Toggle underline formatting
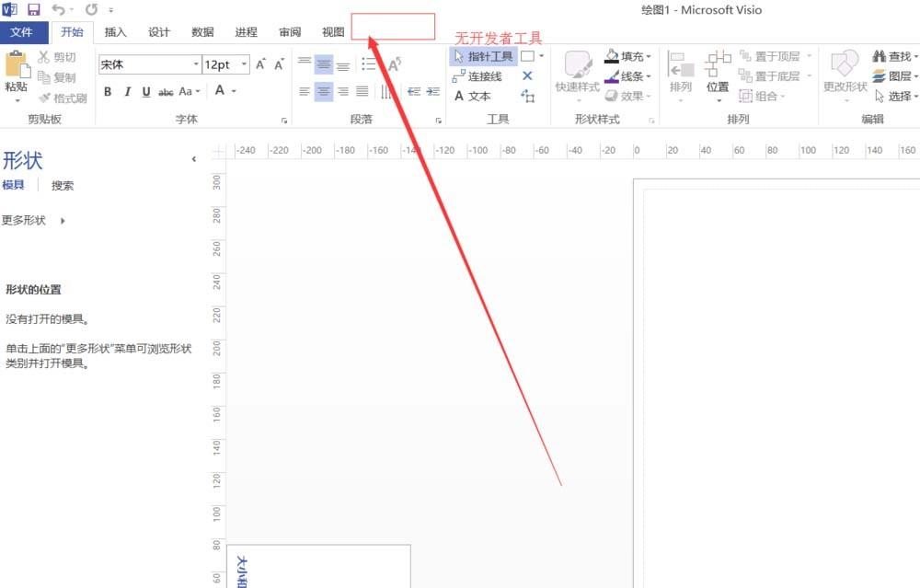The height and width of the screenshot is (588, 920). (x=147, y=91)
